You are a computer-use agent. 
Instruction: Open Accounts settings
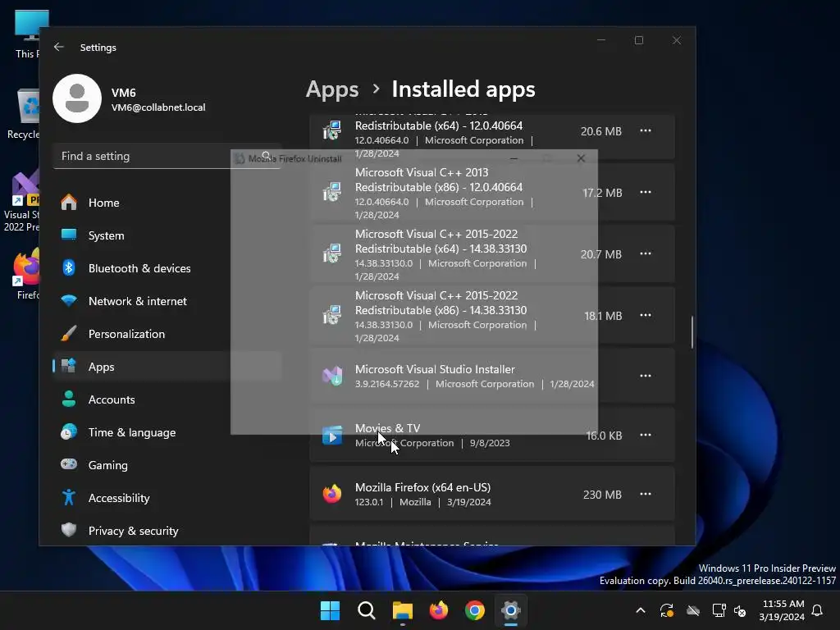tap(167, 399)
